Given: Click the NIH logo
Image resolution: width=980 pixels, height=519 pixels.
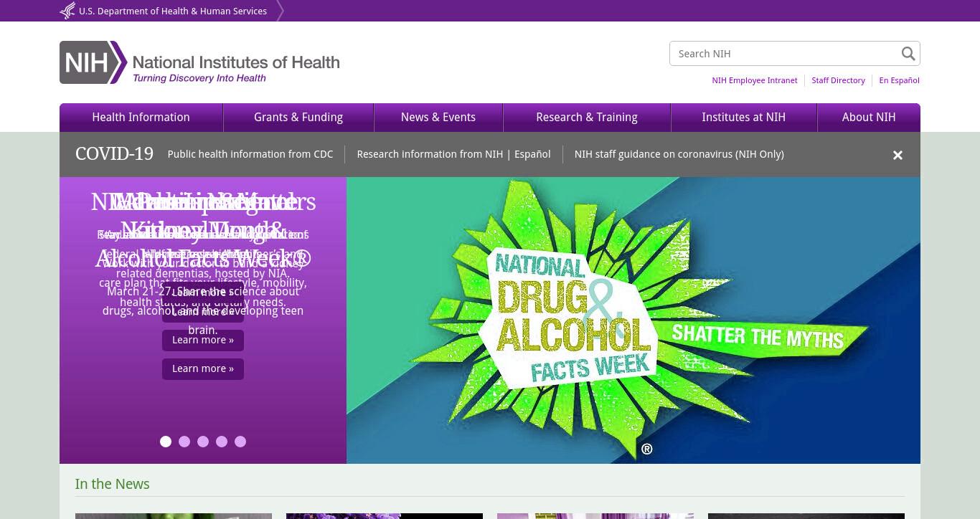Looking at the screenshot, I should pos(199,62).
